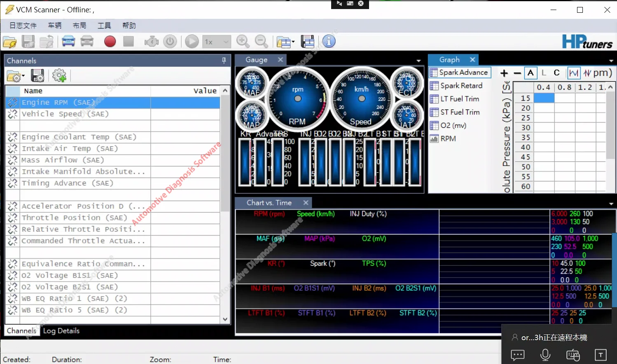Toggle the A mode button in Graph
This screenshot has height=364, width=617.
click(531, 73)
